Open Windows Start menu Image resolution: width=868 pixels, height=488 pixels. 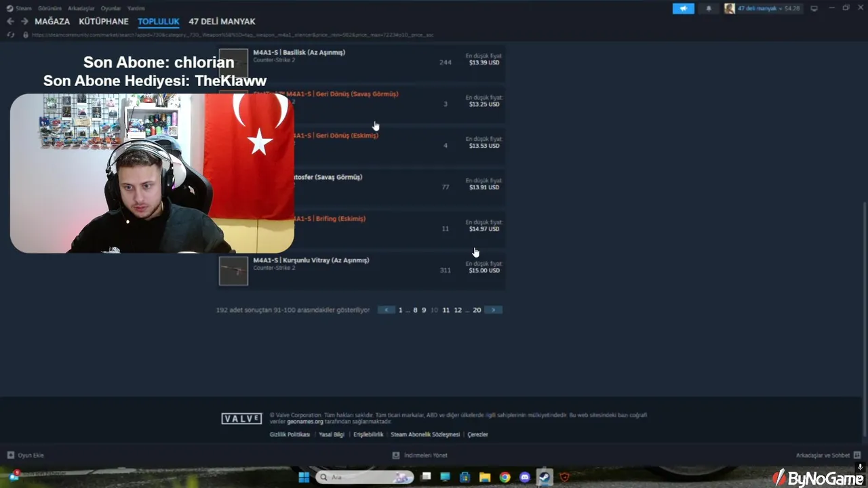pyautogui.click(x=304, y=477)
